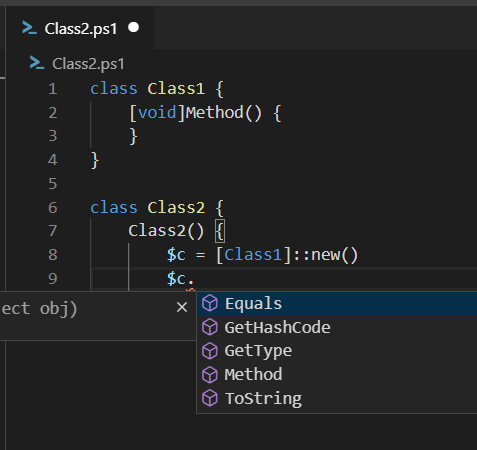477x450 pixels.
Task: Click the Class2.ps1 breadcrumb
Action: pyautogui.click(x=88, y=64)
